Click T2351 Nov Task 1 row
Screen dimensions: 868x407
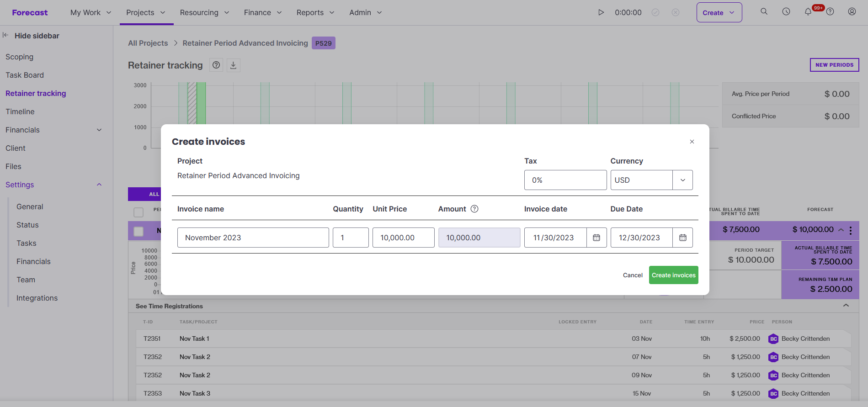pyautogui.click(x=494, y=338)
